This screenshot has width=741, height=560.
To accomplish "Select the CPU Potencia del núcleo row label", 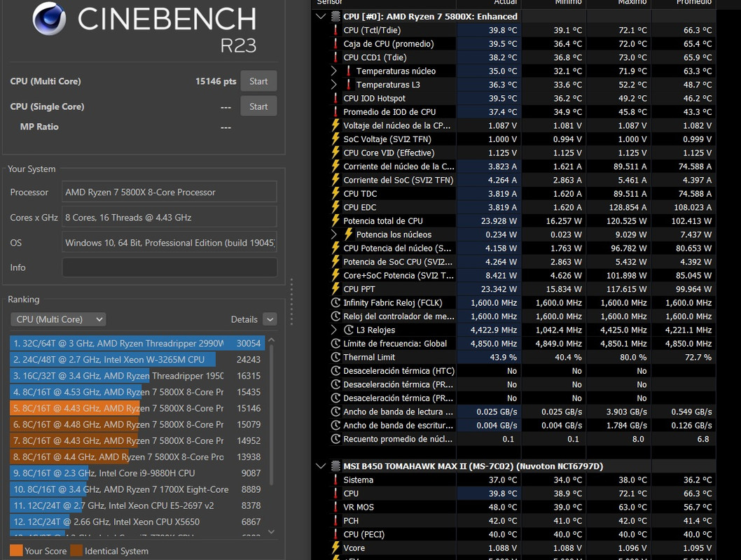I will 397,248.
